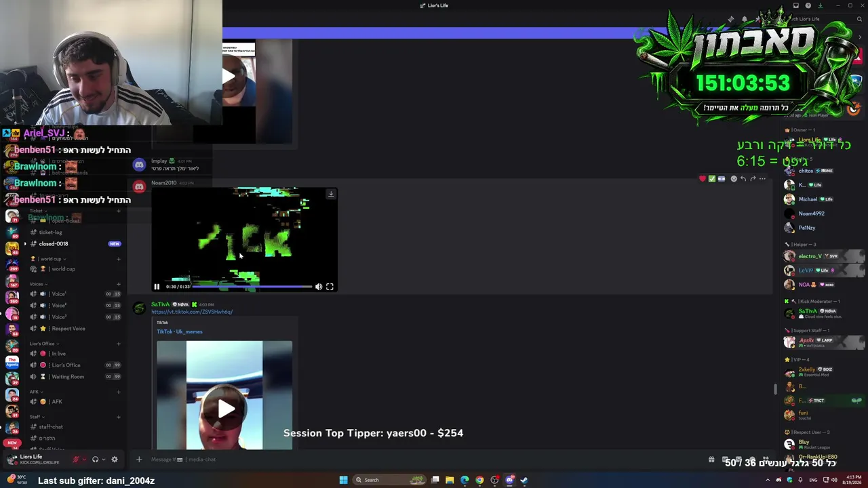The width and height of the screenshot is (868, 488).
Task: Download the video attachment from Noam2010
Action: pos(330,195)
